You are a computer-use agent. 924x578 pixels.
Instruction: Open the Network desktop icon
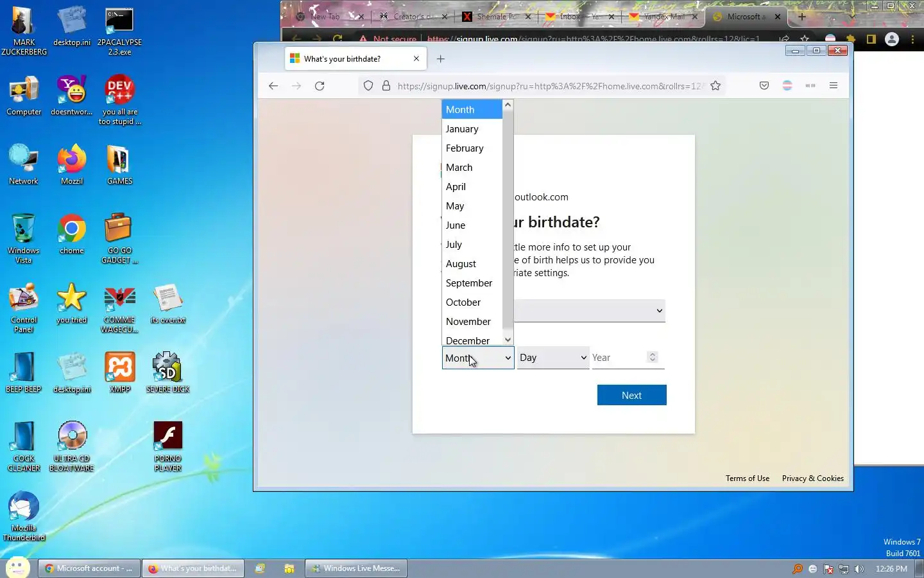coord(24,165)
